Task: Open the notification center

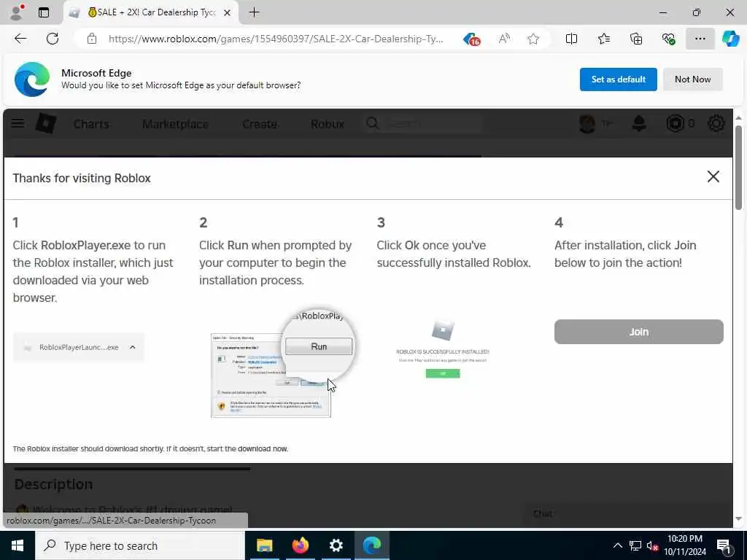Action: [724, 546]
